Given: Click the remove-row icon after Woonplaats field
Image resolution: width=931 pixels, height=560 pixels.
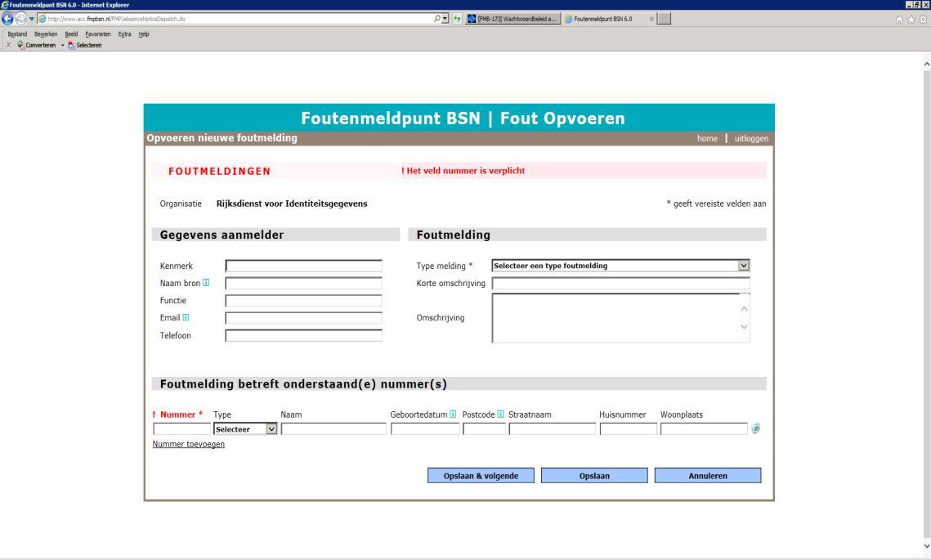Looking at the screenshot, I should (755, 428).
